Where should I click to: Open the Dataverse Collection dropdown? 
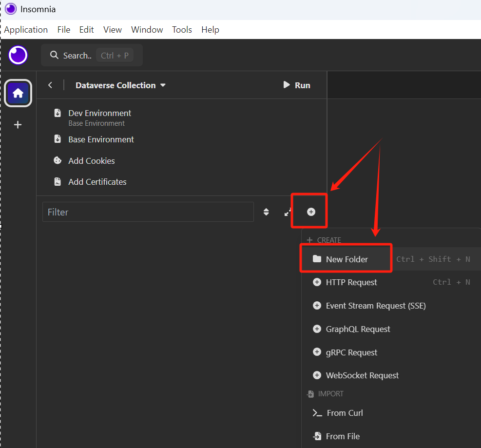click(120, 85)
